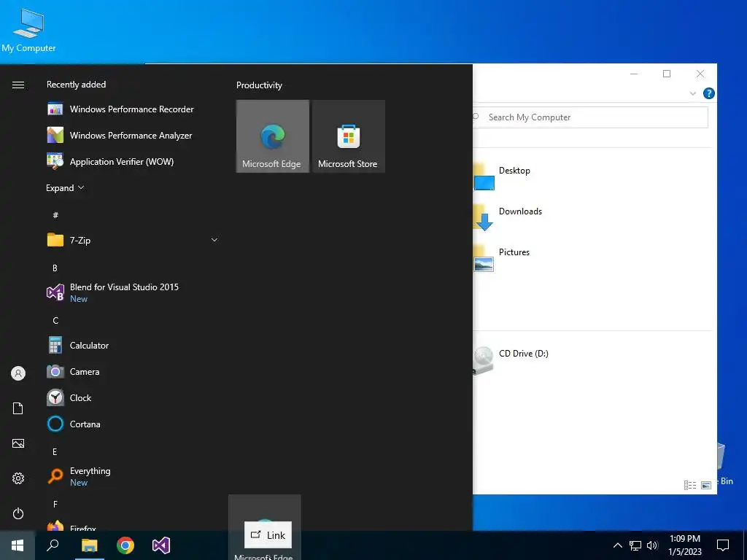Viewport: 747px width, 560px height.
Task: Open the Action Center notifications icon
Action: [723, 545]
